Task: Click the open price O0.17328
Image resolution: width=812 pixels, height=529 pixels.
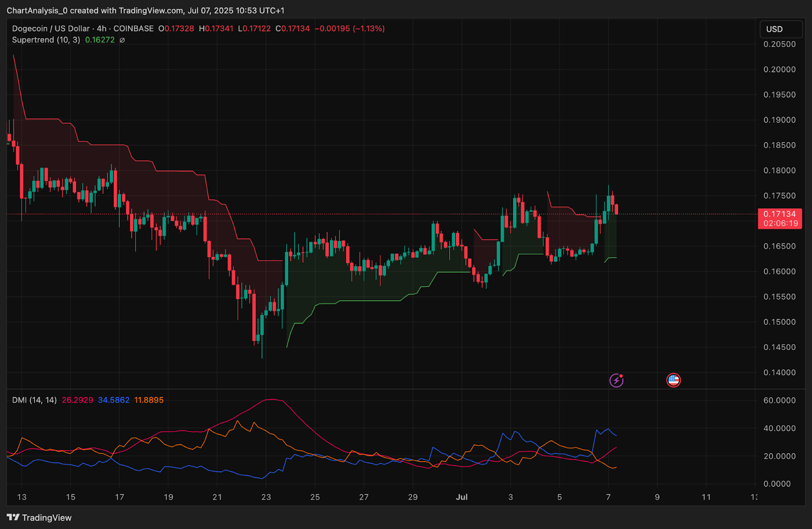Action: click(x=176, y=28)
